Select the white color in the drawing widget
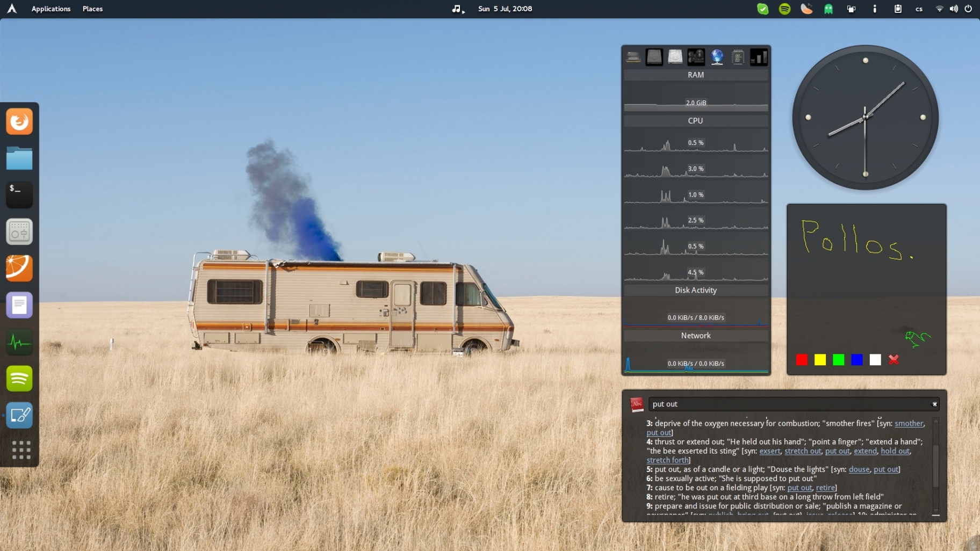The width and height of the screenshot is (980, 551). pyautogui.click(x=875, y=360)
